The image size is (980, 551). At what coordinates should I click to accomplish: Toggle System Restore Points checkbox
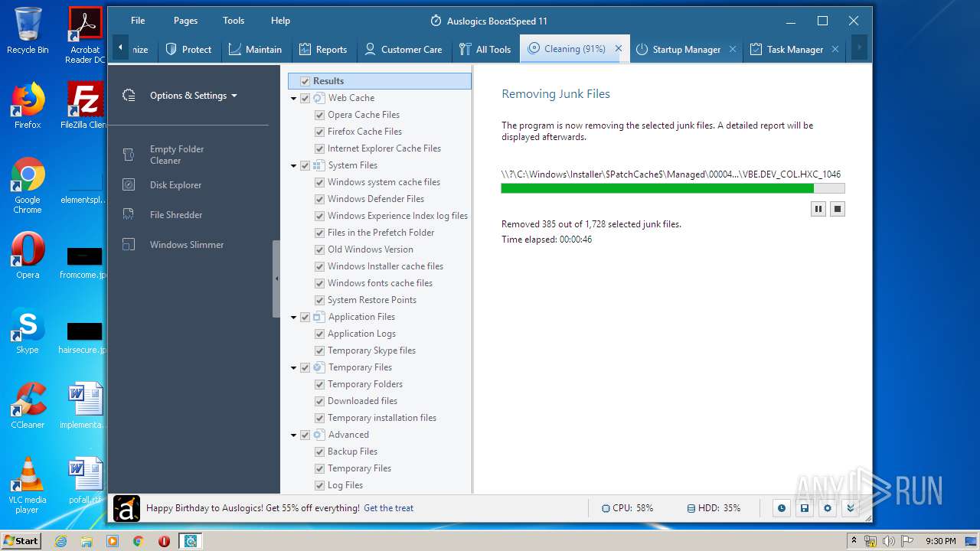pyautogui.click(x=320, y=300)
